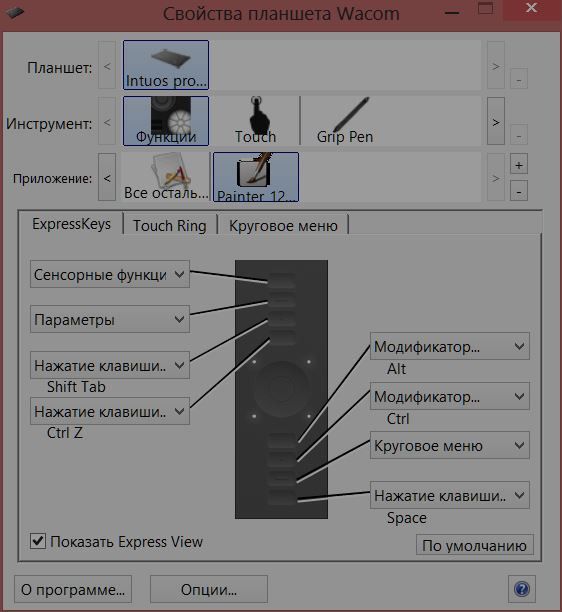Open the Нажатие клавиши dropdown for Space
Image resolution: width=562 pixels, height=612 pixels.
pos(450,495)
